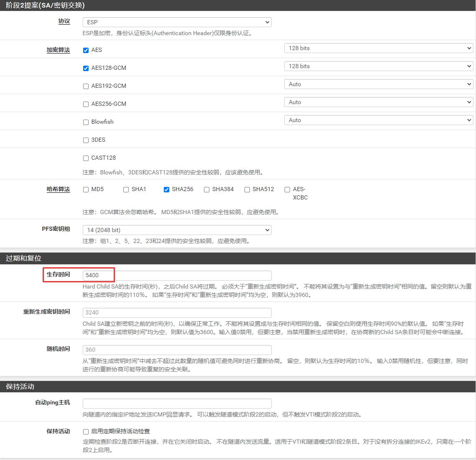Open the 协议 ESP protocol dropdown

tap(177, 22)
